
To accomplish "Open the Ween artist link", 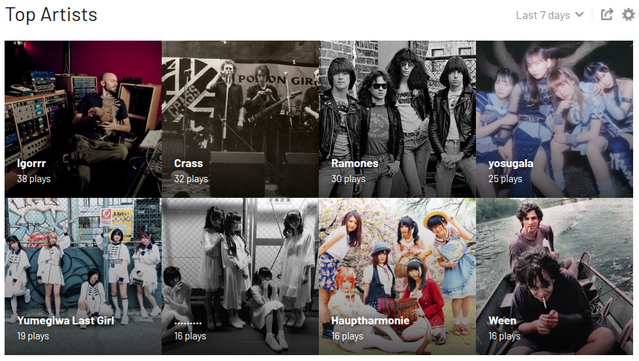I will tap(502, 321).
